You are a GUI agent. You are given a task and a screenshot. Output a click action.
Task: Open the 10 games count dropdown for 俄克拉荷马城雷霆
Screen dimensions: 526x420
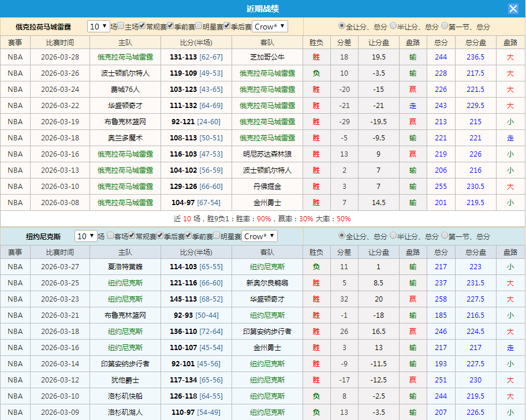coord(98,26)
